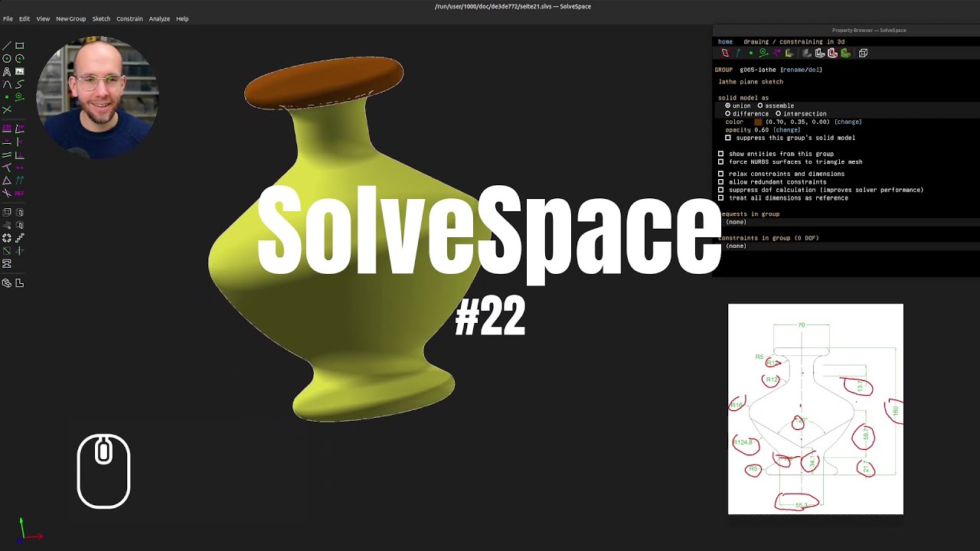Screen dimensions: 980x551
Task: Click change link next to opacity 0.60
Action: [786, 130]
